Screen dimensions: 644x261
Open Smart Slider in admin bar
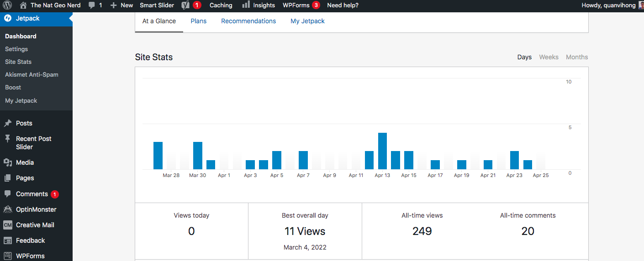[x=157, y=5]
